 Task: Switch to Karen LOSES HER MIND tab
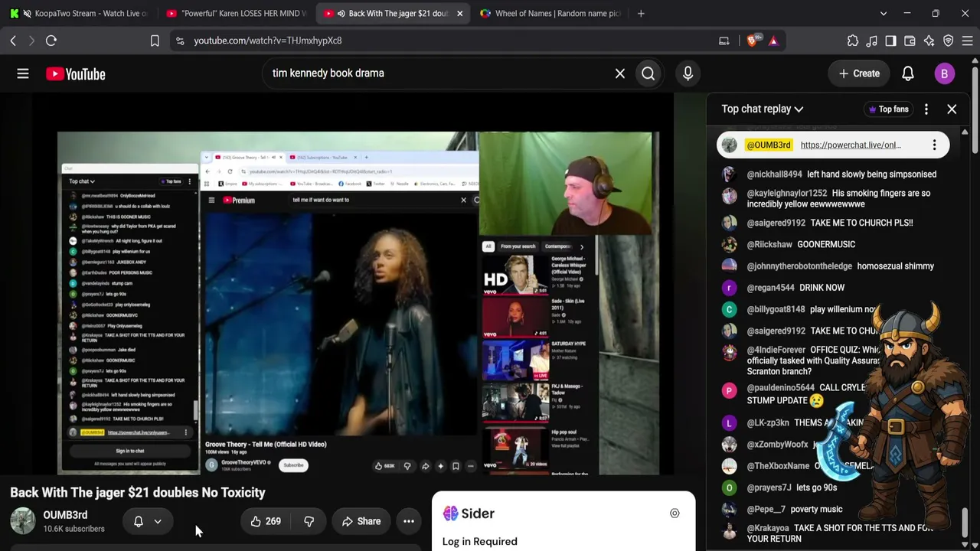[235, 13]
